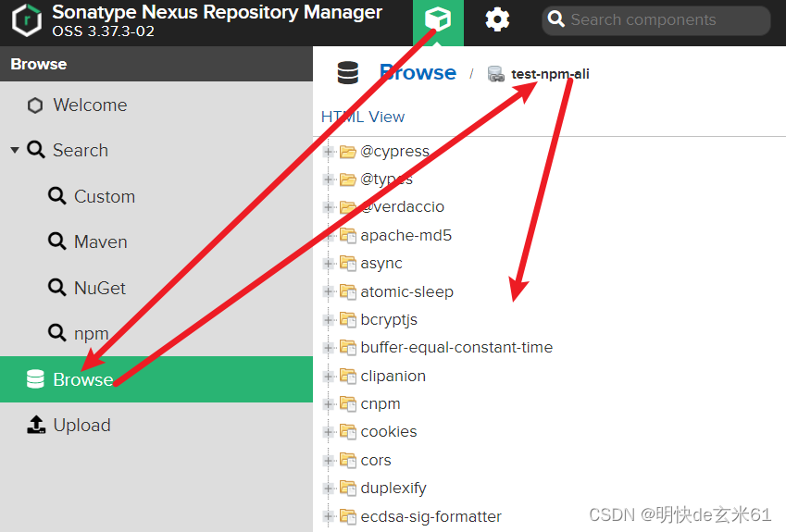Click the Welcome hexagon icon
This screenshot has width=786, height=532.
(35, 105)
